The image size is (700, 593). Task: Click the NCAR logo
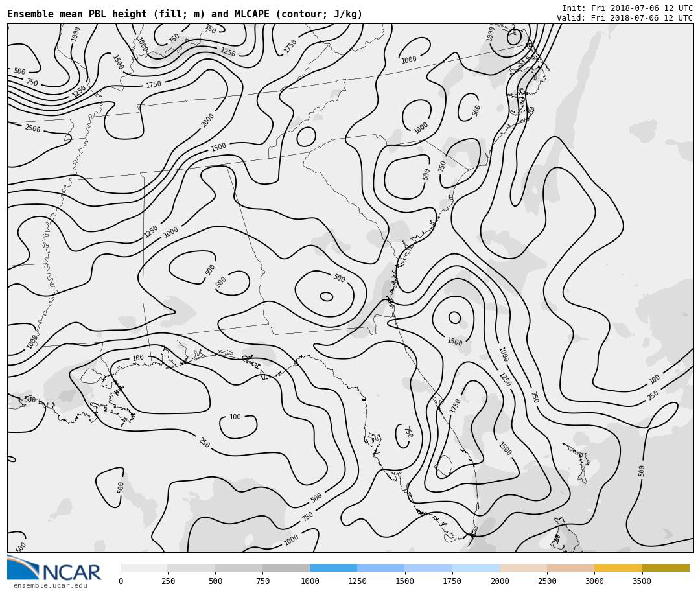pyautogui.click(x=54, y=569)
